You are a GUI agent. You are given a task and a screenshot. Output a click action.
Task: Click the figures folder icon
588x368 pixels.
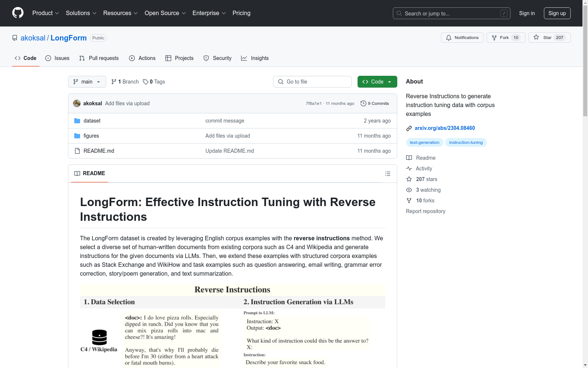(77, 136)
